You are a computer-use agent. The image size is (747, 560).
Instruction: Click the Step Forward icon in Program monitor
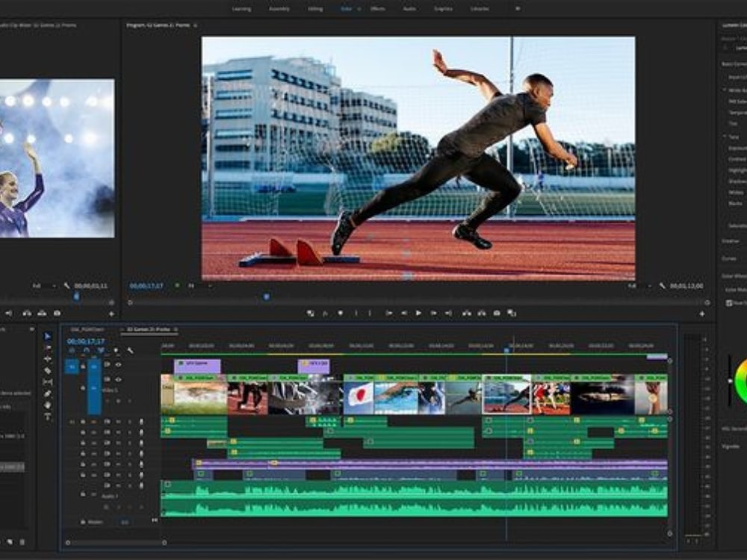click(433, 312)
